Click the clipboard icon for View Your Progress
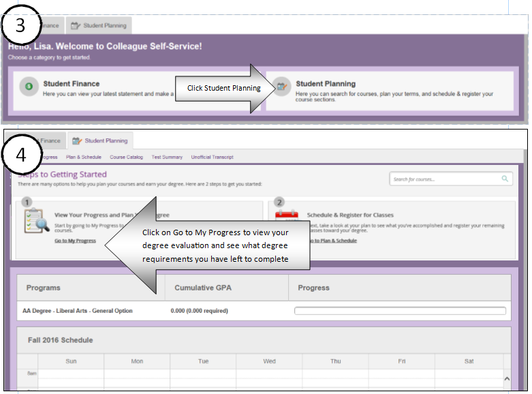 click(35, 222)
